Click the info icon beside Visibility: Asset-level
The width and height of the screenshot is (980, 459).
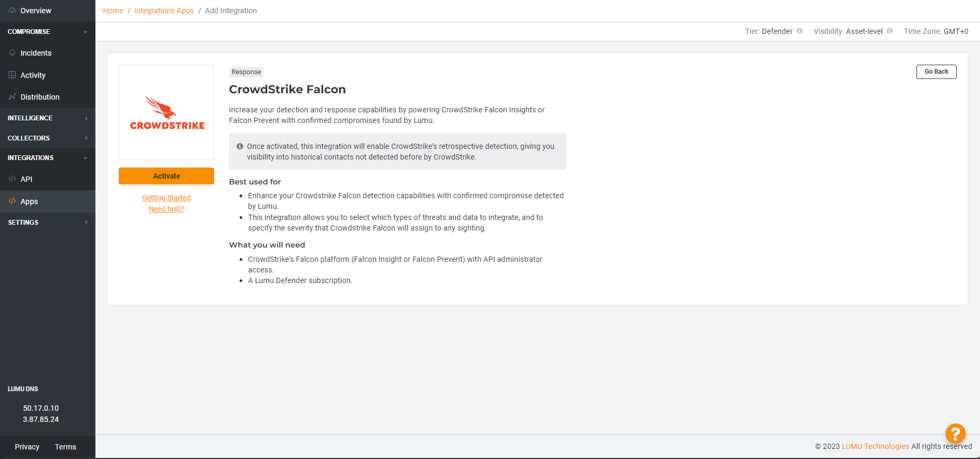point(889,31)
